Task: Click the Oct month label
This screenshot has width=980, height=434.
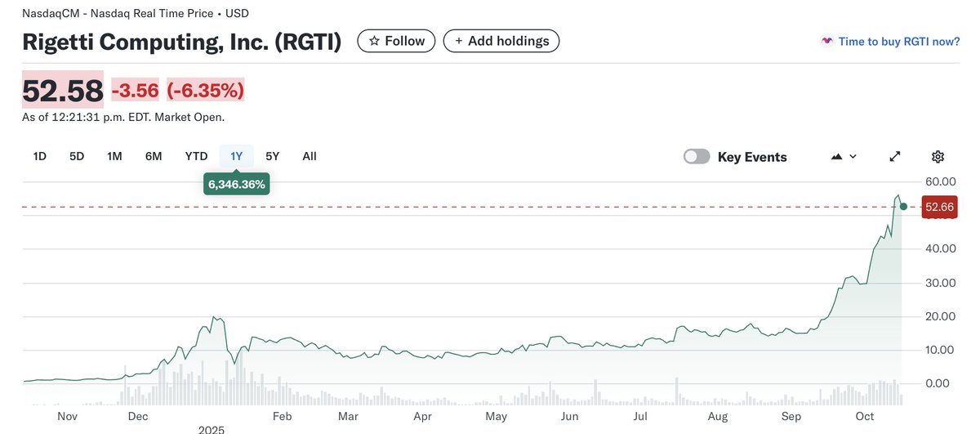Action: click(x=866, y=417)
